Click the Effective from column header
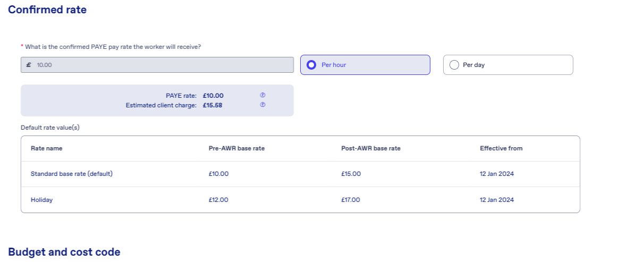The width and height of the screenshot is (644, 262). pyautogui.click(x=501, y=148)
